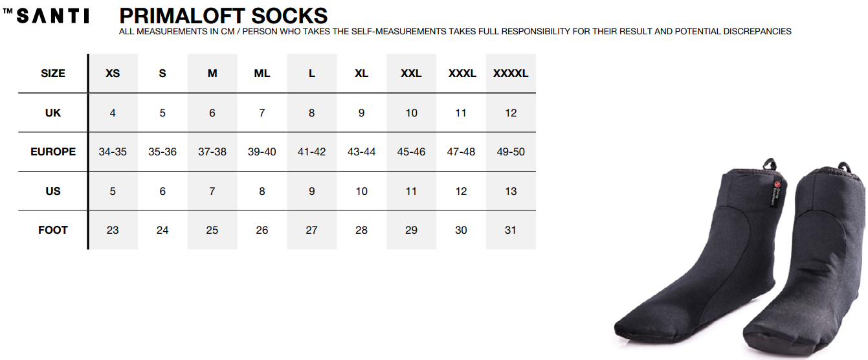Click the XL size column header
Viewport: 868px width, 360px height.
[x=362, y=73]
